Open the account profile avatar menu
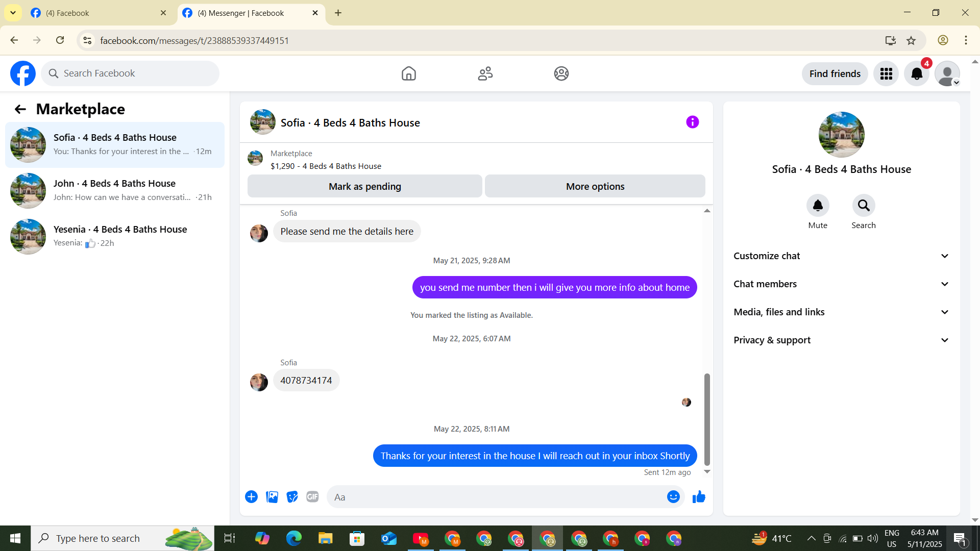The image size is (980, 551). tap(947, 74)
